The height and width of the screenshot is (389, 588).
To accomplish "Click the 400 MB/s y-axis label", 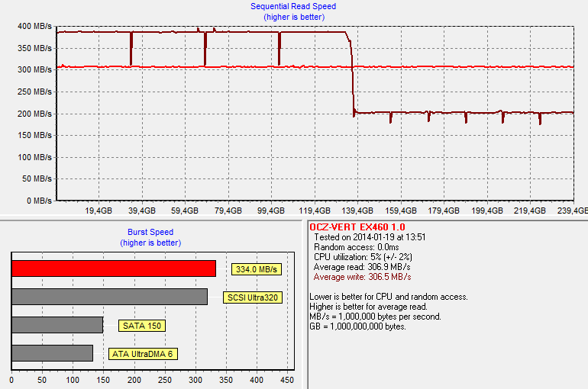I will tap(34, 27).
